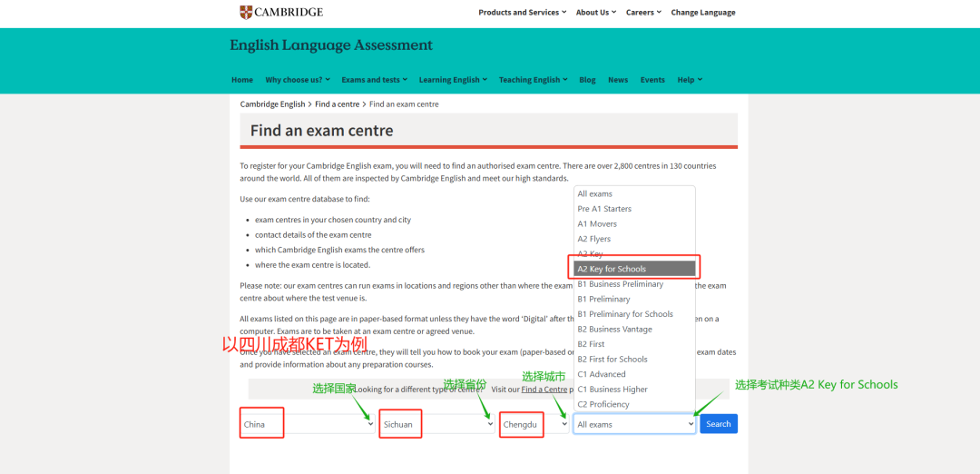The image size is (980, 474).
Task: Pick B1 Preliminary exam option
Action: [x=603, y=299]
